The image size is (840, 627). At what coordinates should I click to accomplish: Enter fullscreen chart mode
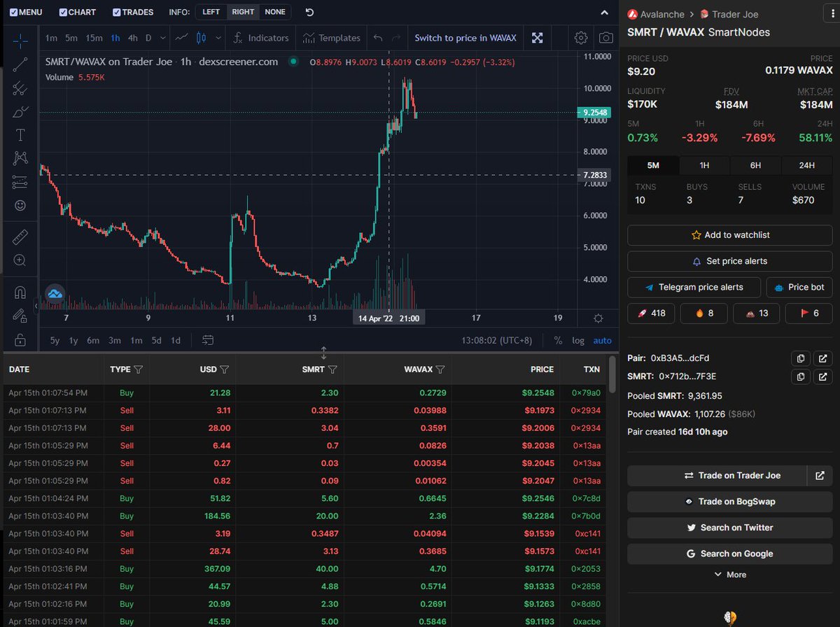(537, 38)
